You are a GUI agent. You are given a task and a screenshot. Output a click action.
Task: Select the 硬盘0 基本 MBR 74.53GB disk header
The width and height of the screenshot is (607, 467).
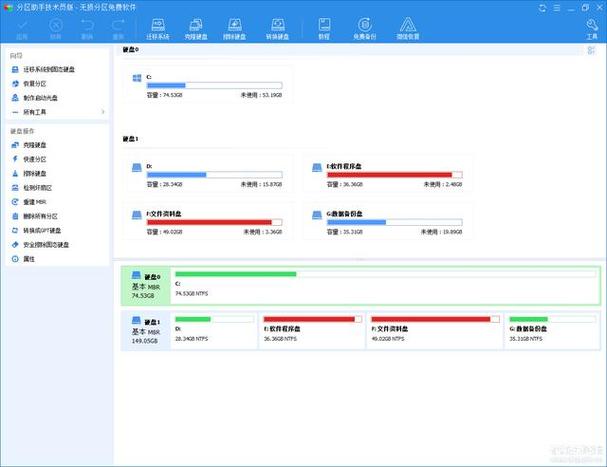(146, 285)
